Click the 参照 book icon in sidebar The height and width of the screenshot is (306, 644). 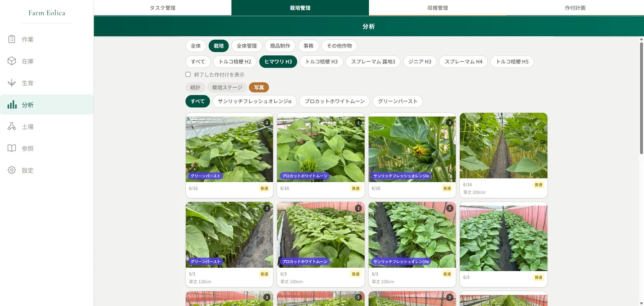click(12, 148)
